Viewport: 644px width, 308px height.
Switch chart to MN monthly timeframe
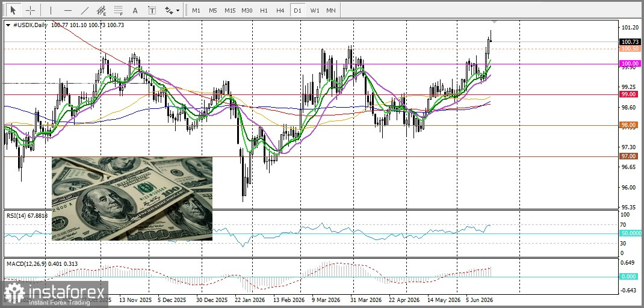coord(331,10)
